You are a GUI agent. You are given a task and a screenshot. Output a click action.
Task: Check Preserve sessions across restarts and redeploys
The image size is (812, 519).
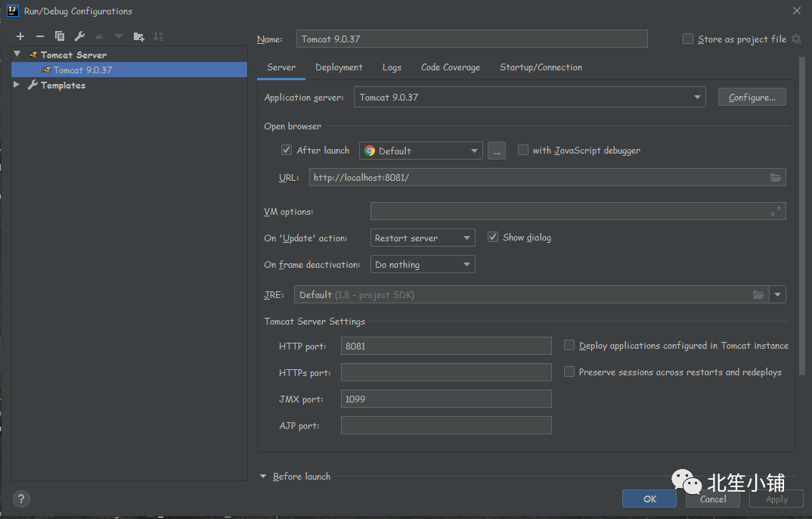click(569, 372)
